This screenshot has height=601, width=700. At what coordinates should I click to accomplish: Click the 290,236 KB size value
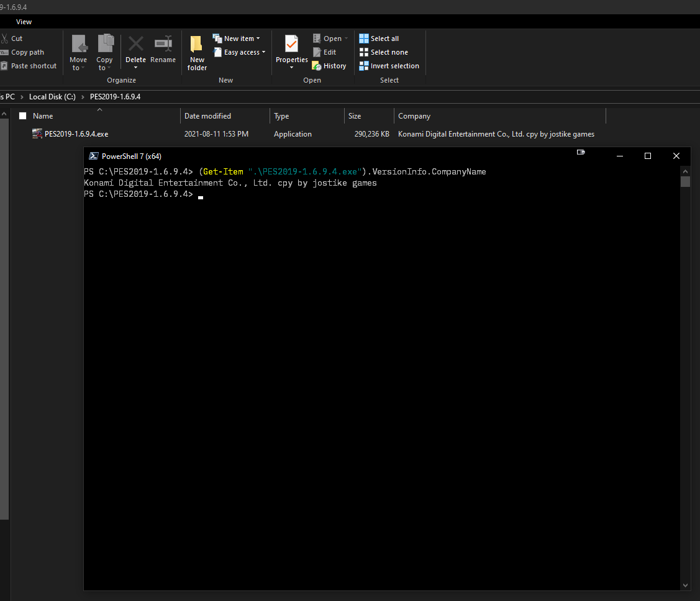point(372,134)
